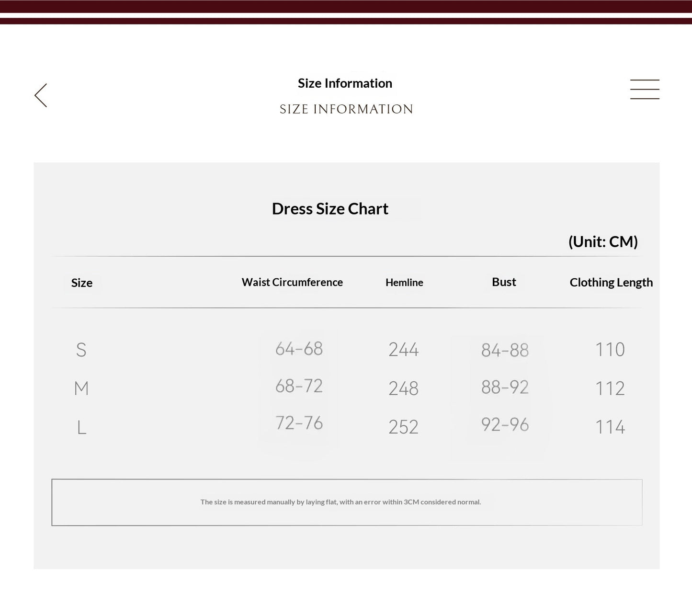Click the Dress Size Chart title
This screenshot has height=616, width=692.
tap(330, 209)
